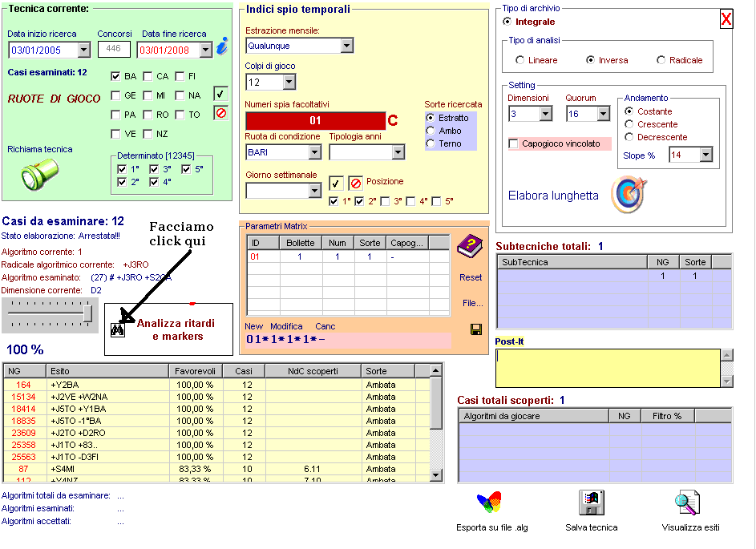Open Quorum dropdown
Viewport: 756px width, 549px height.
click(x=604, y=114)
